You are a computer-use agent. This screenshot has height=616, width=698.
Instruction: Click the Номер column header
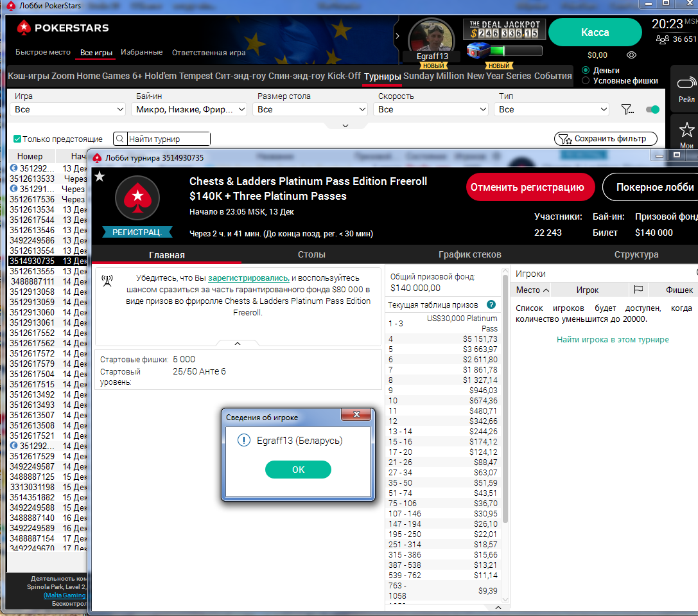(x=30, y=156)
